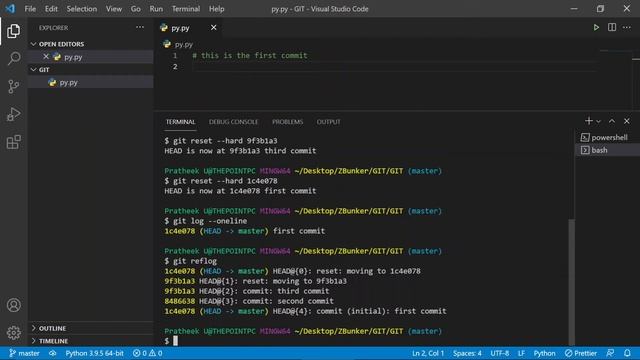Viewport: 640px width, 360px height.
Task: Open the Run menu
Action: pos(156,9)
